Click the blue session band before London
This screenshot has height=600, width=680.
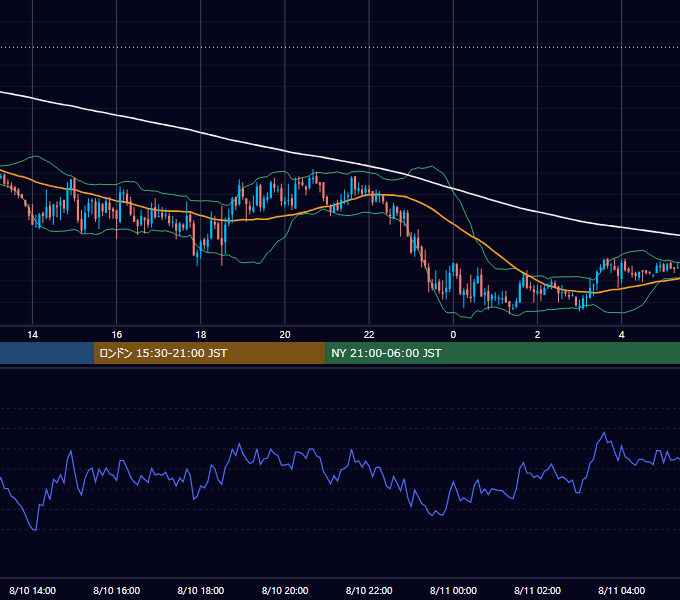47,353
